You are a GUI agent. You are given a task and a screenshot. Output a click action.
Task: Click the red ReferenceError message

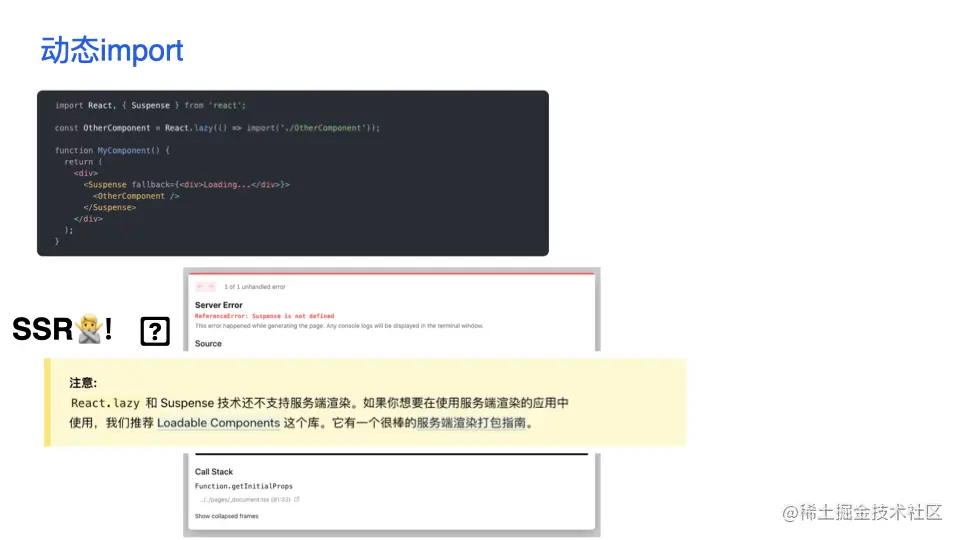[x=264, y=316]
